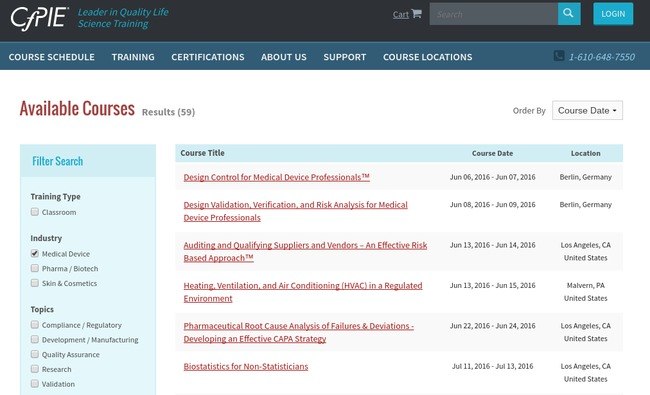Click the phone number 1-610-648-7550

coord(601,57)
